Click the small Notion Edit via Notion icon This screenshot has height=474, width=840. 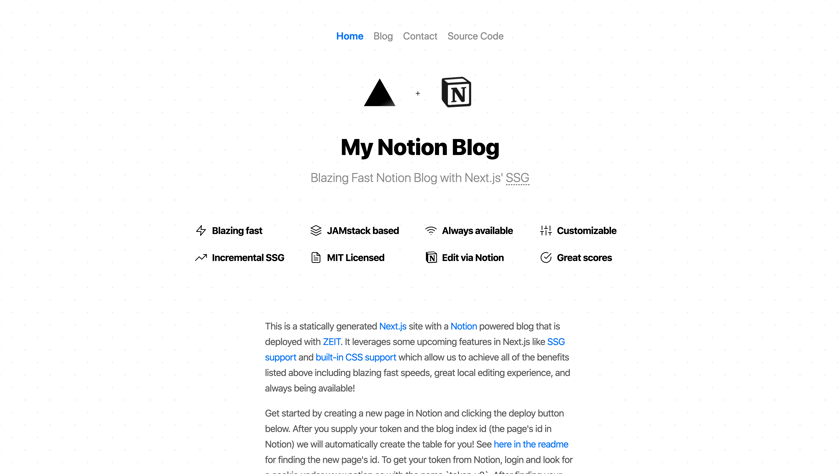[x=431, y=258]
